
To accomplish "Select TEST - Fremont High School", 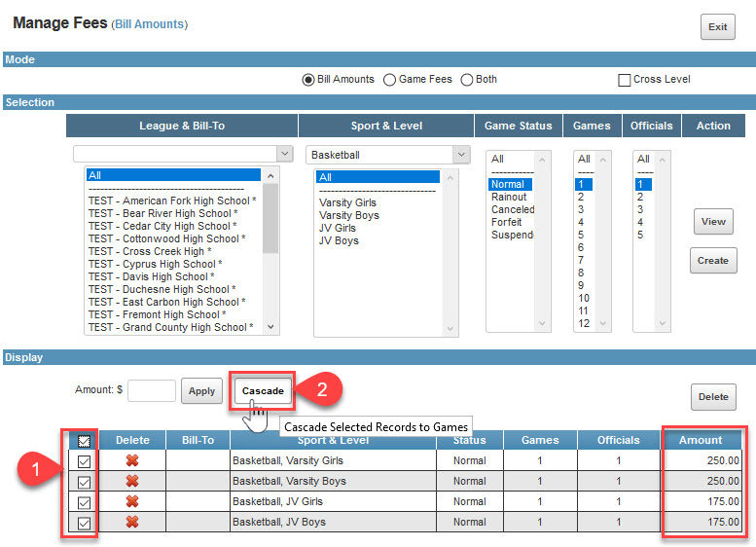I will (158, 314).
